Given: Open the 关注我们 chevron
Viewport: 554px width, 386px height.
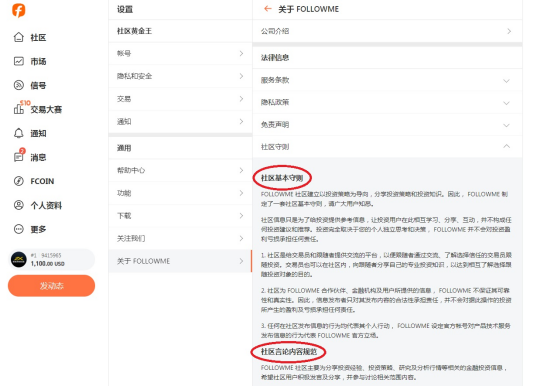Looking at the screenshot, I should [241, 238].
